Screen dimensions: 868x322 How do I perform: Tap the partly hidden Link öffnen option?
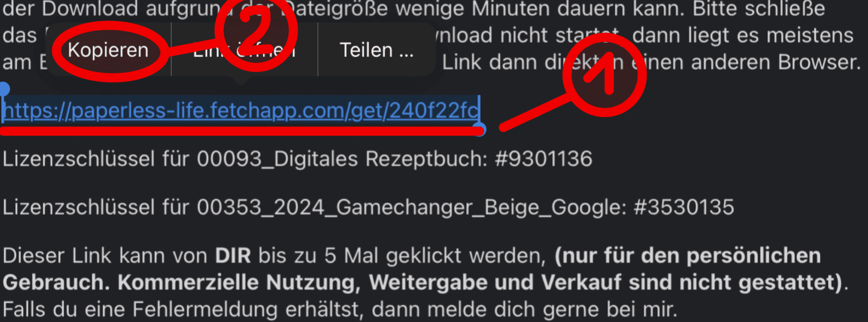[244, 50]
